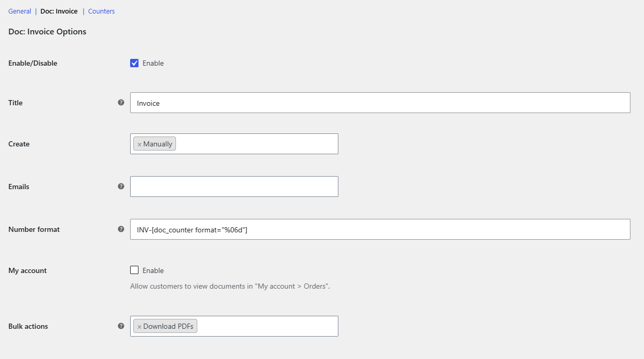
Task: Click the Bulk actions help icon
Action: [121, 326]
